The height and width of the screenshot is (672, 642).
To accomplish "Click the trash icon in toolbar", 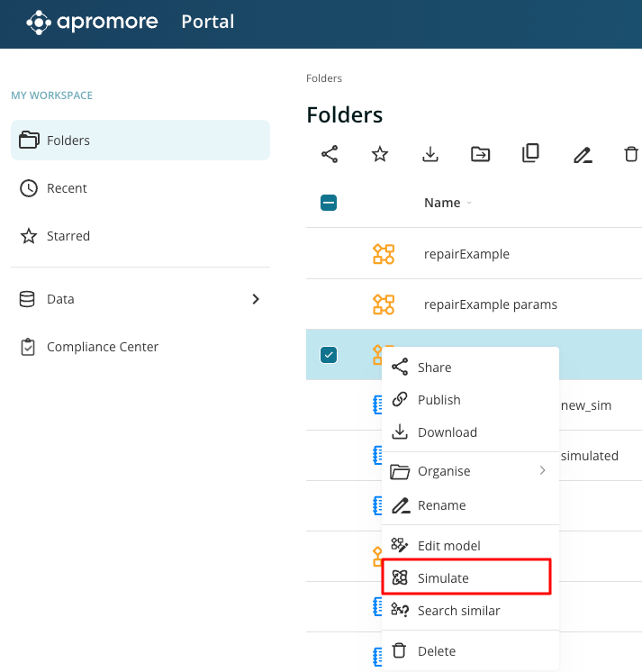I will (631, 154).
